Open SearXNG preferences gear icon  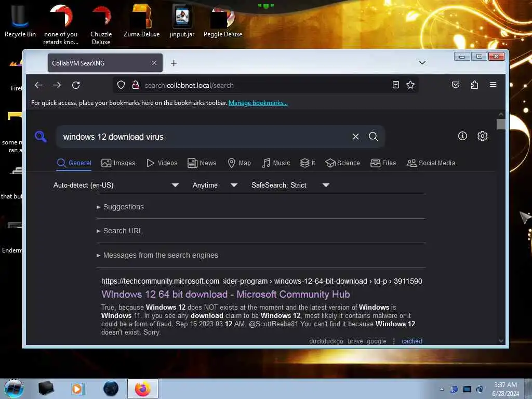[x=483, y=136]
